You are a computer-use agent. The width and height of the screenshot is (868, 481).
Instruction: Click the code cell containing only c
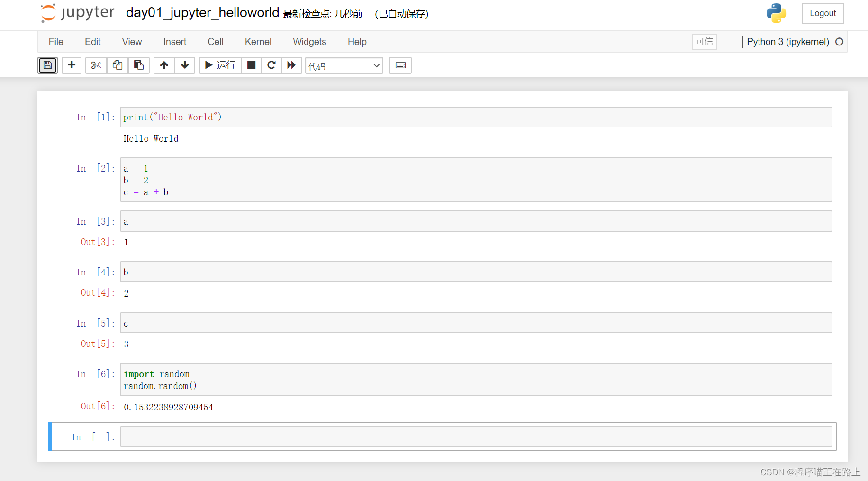tap(476, 323)
